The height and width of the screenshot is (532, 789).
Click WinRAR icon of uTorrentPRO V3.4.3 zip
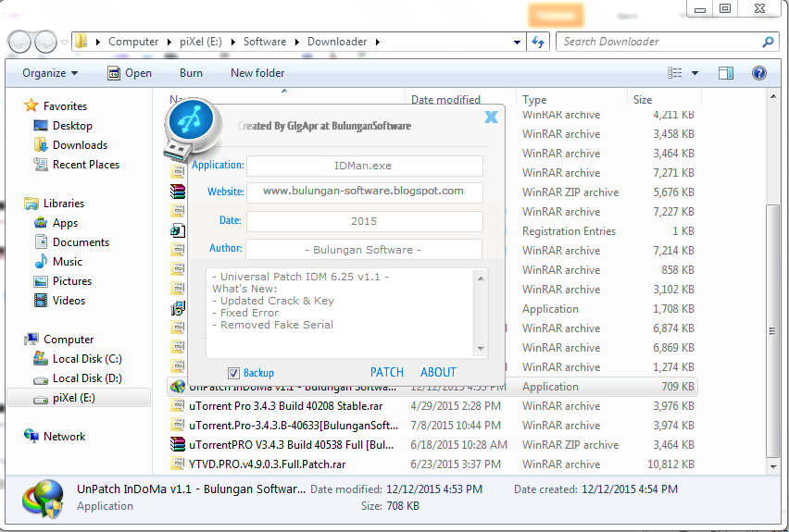(178, 445)
